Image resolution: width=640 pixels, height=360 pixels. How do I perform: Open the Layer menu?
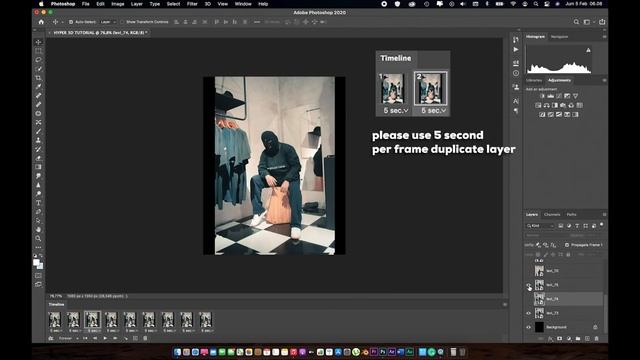(x=137, y=4)
